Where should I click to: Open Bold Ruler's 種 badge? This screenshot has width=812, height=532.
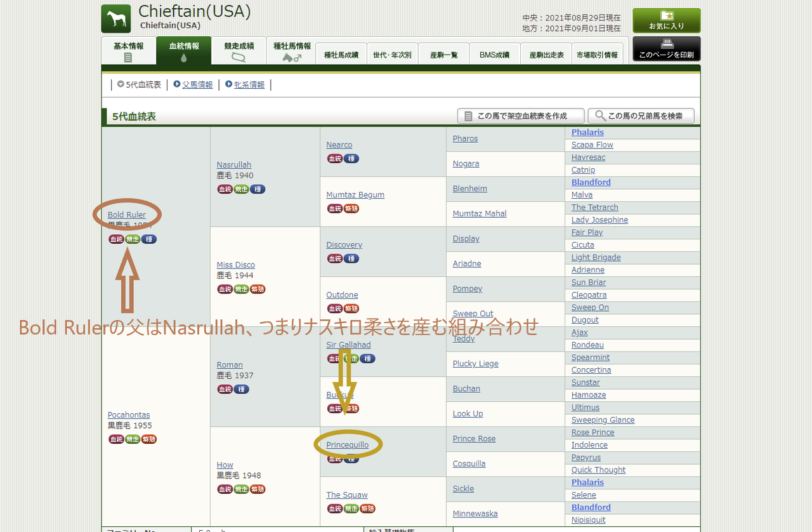tap(149, 239)
